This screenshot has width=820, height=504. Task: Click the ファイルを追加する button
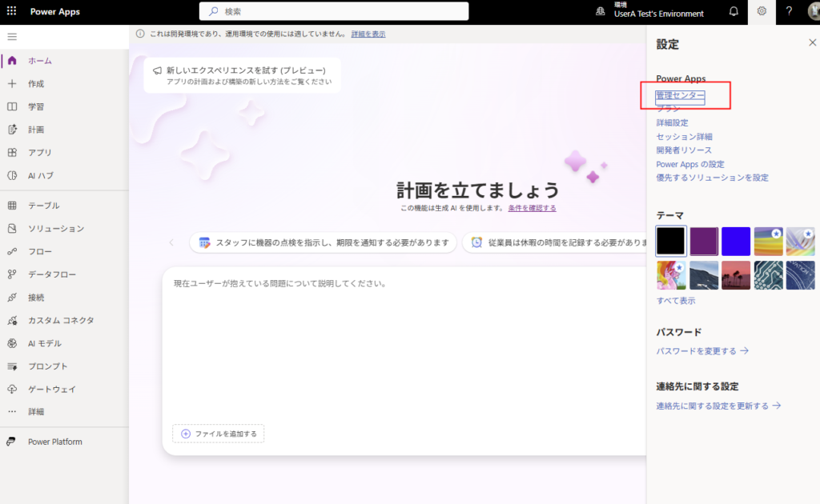click(x=219, y=434)
